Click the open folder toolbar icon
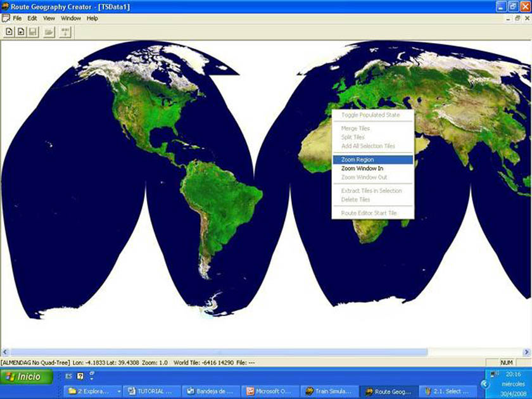 click(49, 32)
